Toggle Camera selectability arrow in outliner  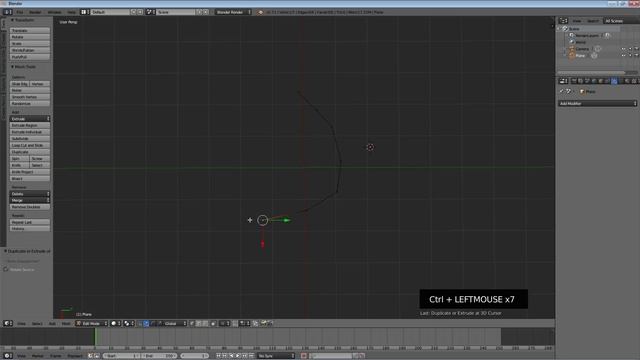[x=630, y=49]
